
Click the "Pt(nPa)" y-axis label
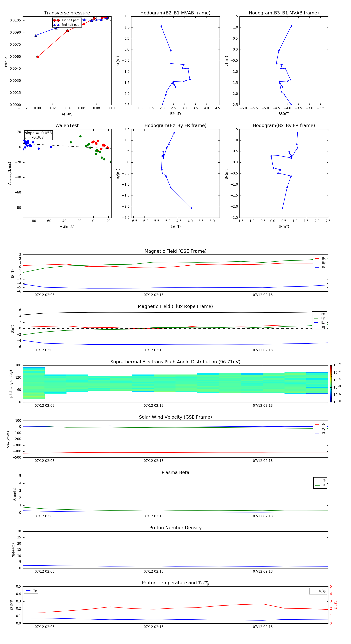[x=6, y=61]
